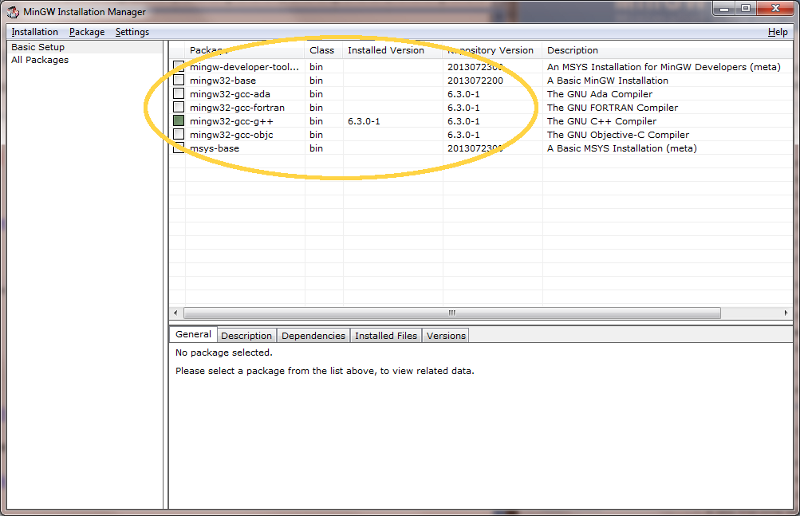Select the mingw32-gcc-objc package name
Image resolution: width=800 pixels, height=516 pixels.
(x=232, y=135)
